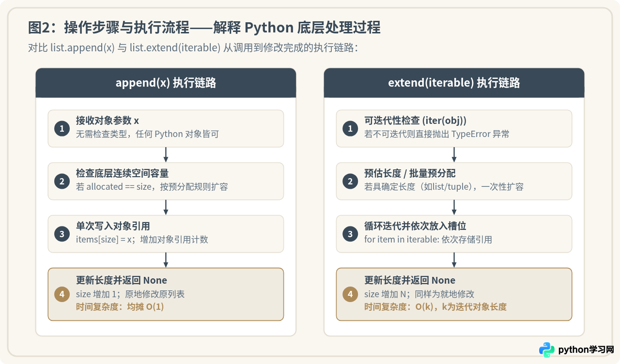Screen dimensions: 620x364
Task: Click the title "图2：操作步骤与执行流程"
Action: 108,28
